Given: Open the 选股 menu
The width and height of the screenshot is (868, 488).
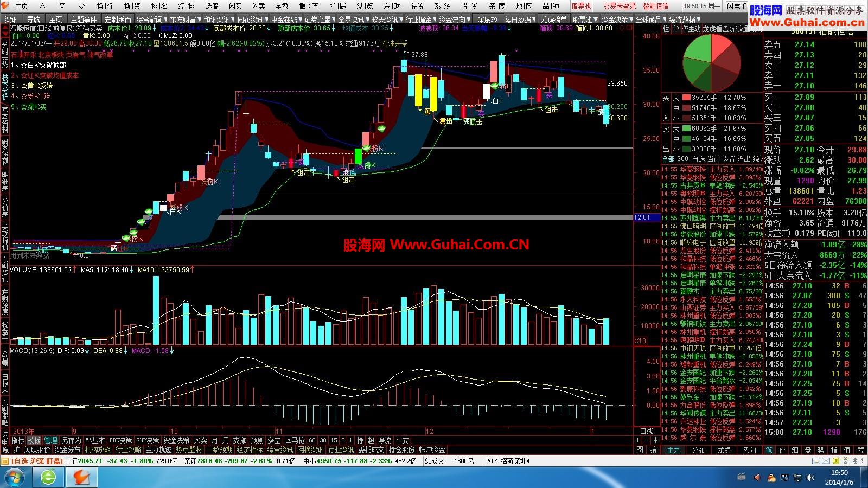Looking at the screenshot, I should click(212, 6).
